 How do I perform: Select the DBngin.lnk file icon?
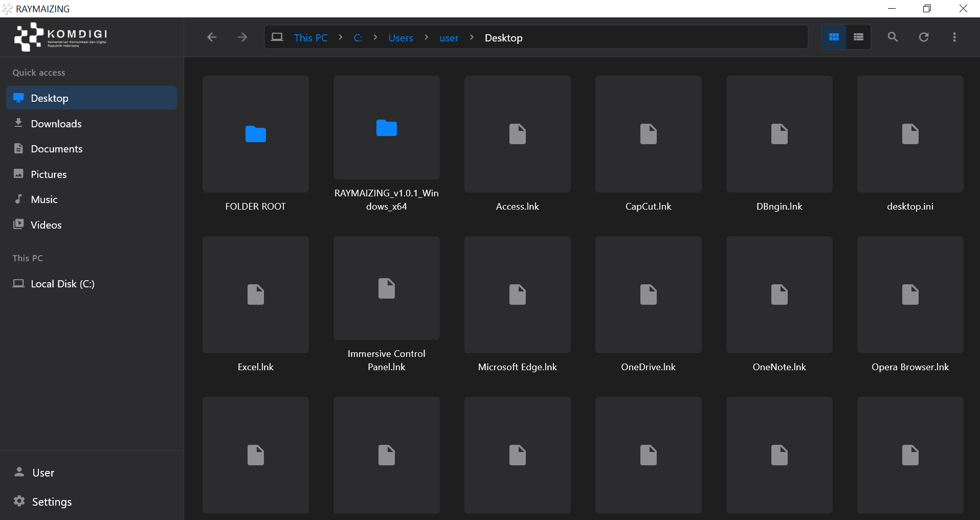pyautogui.click(x=779, y=134)
